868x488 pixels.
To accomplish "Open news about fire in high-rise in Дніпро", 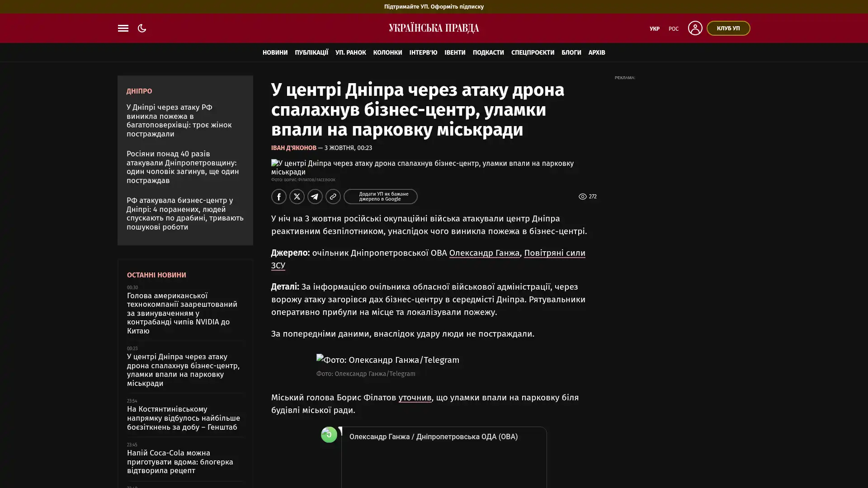I will coord(179,121).
